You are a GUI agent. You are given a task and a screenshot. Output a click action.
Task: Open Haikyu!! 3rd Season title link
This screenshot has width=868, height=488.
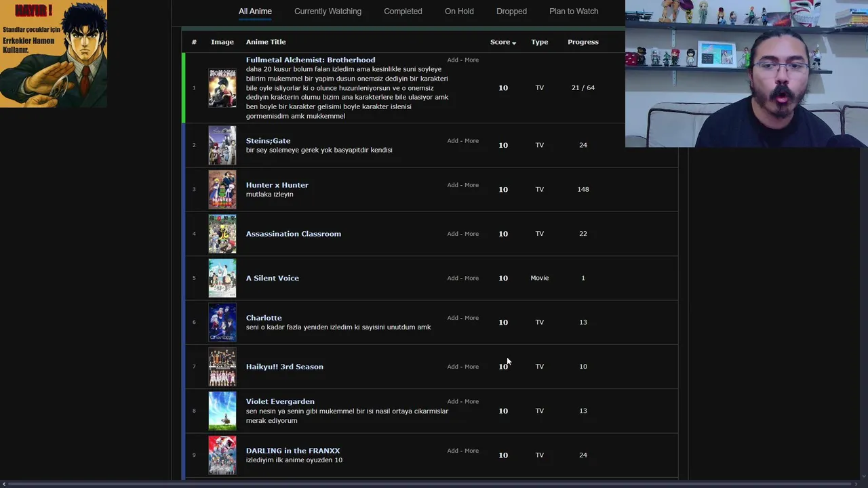pos(284,367)
